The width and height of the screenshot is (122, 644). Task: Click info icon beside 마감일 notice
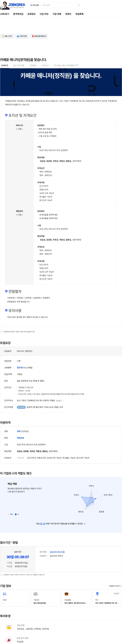click(2, 575)
